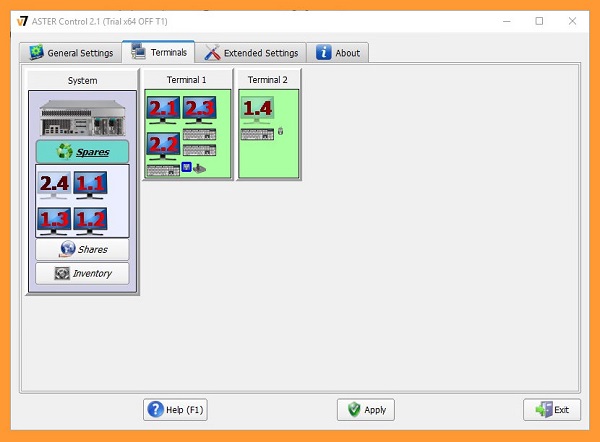
Task: Minimize the ASTER Control window
Action: (507, 21)
